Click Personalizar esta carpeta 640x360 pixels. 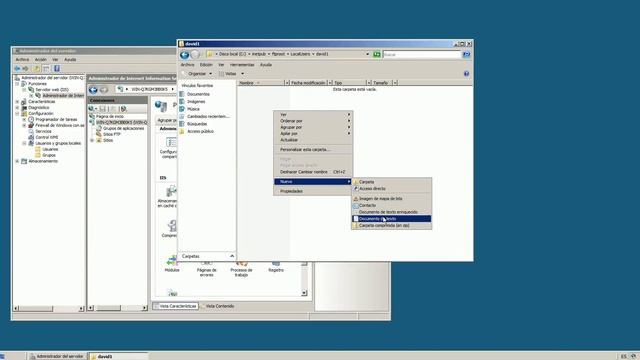click(x=313, y=150)
